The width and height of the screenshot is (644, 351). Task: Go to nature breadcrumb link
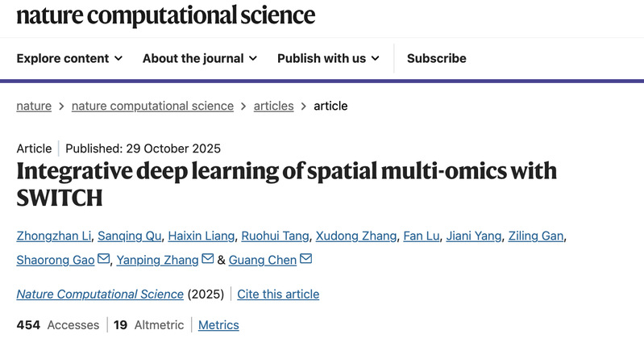coord(34,106)
